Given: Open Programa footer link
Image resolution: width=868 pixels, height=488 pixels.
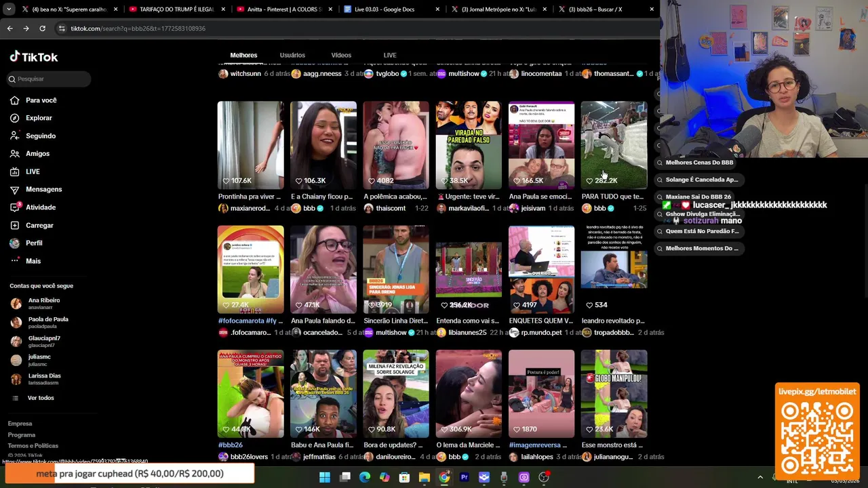Looking at the screenshot, I should coord(21,435).
